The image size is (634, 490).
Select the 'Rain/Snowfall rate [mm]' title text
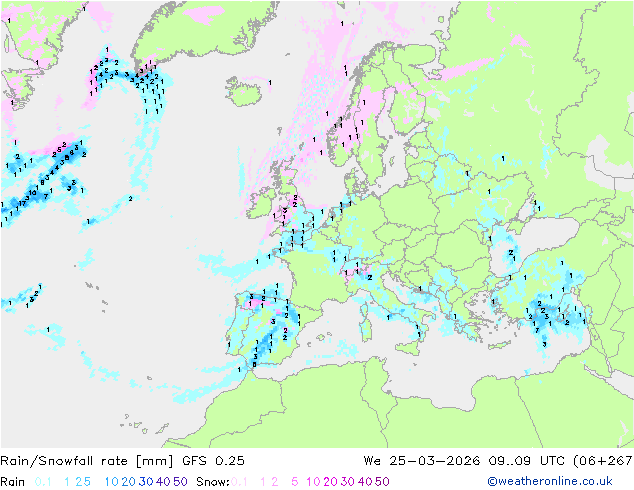tap(87, 461)
